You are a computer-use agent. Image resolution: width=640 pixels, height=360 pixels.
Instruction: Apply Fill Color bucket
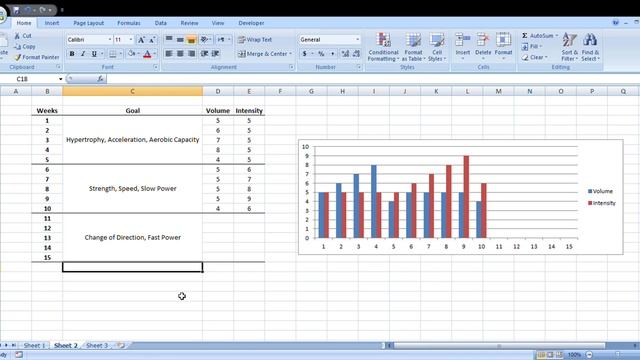131,53
